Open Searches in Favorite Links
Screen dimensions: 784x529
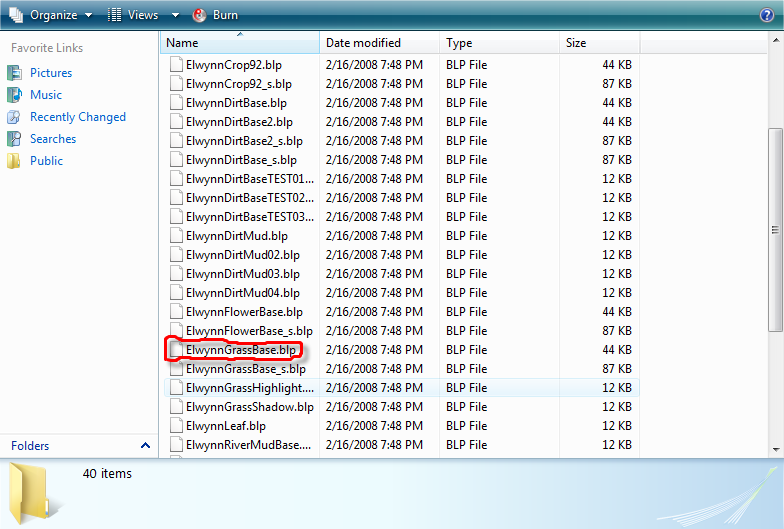pyautogui.click(x=53, y=139)
